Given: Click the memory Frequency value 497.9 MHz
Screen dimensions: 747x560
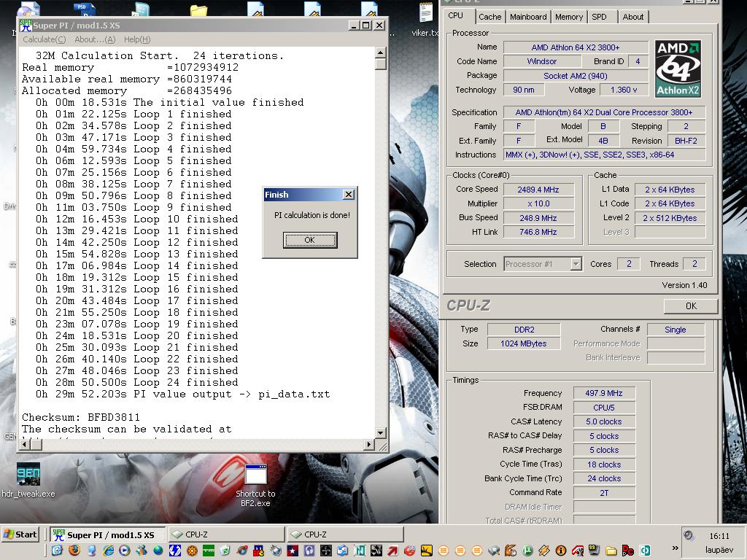Looking at the screenshot, I should (x=603, y=393).
